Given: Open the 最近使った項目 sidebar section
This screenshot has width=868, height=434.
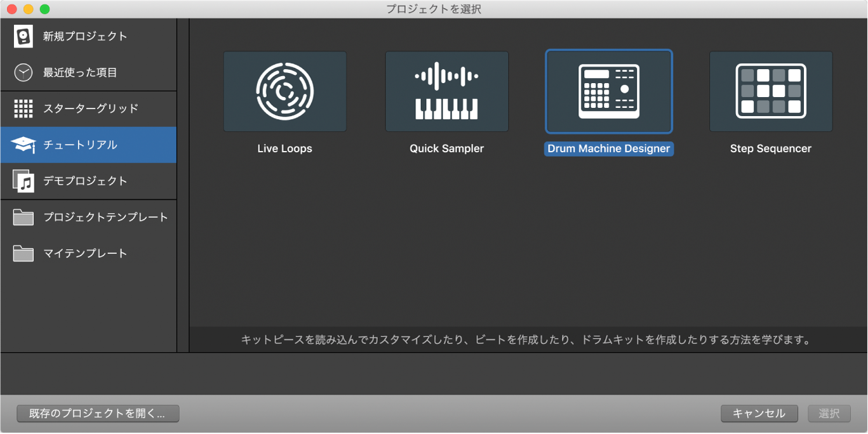Looking at the screenshot, I should (x=88, y=72).
